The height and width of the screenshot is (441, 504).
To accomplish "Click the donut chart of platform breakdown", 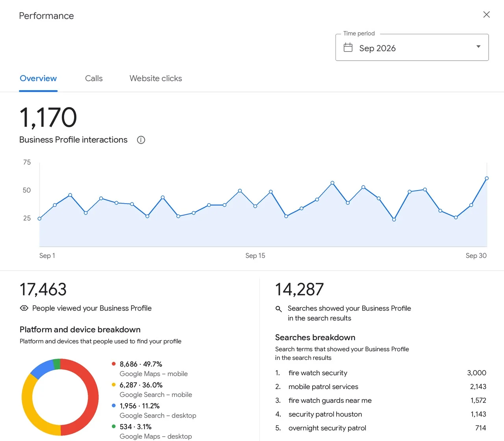I will 60,397.
